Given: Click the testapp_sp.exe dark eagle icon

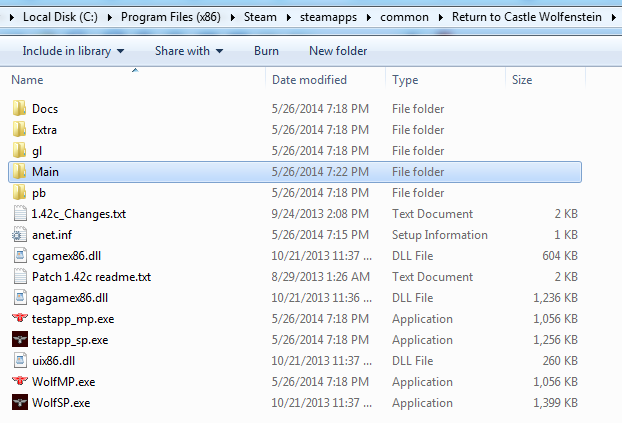Looking at the screenshot, I should (20, 339).
